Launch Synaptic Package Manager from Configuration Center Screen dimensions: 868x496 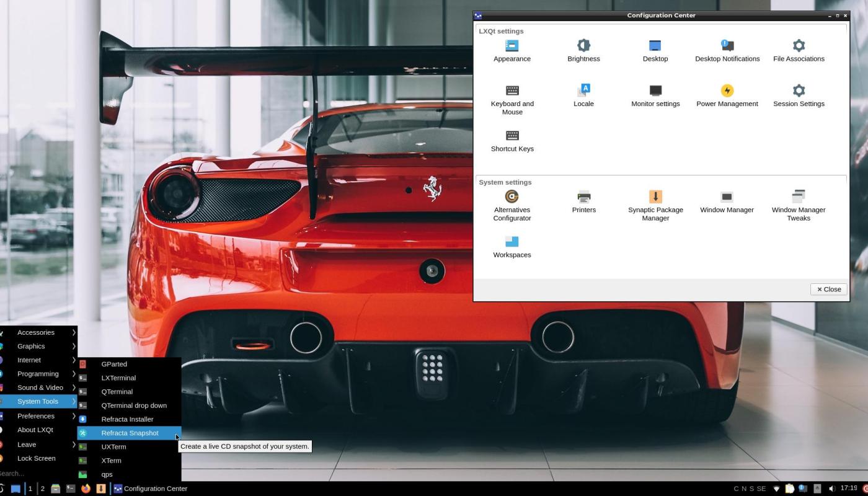coord(655,206)
